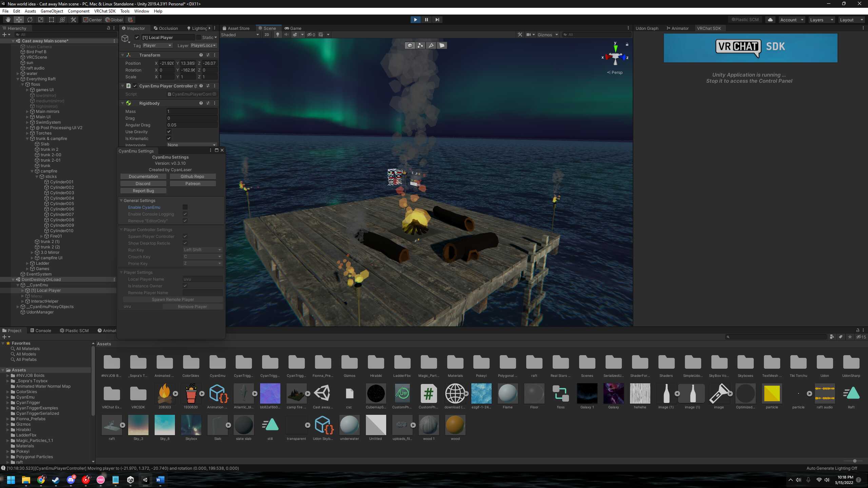Switch to the Console tab
The height and width of the screenshot is (488, 868).
(x=41, y=330)
